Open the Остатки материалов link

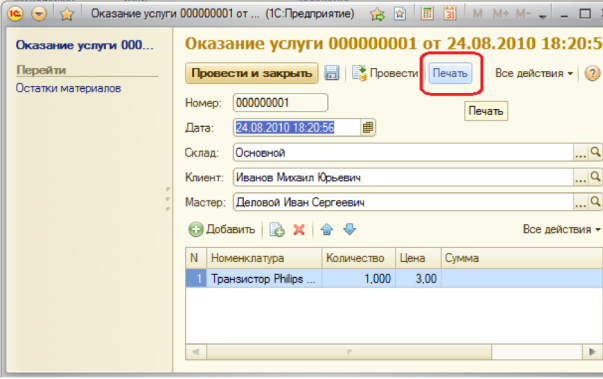point(68,88)
